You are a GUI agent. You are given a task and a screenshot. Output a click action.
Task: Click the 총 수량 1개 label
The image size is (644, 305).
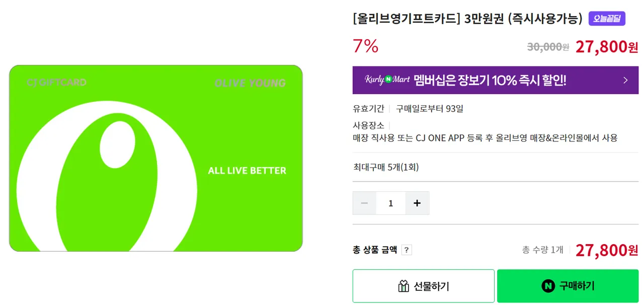[x=542, y=250]
